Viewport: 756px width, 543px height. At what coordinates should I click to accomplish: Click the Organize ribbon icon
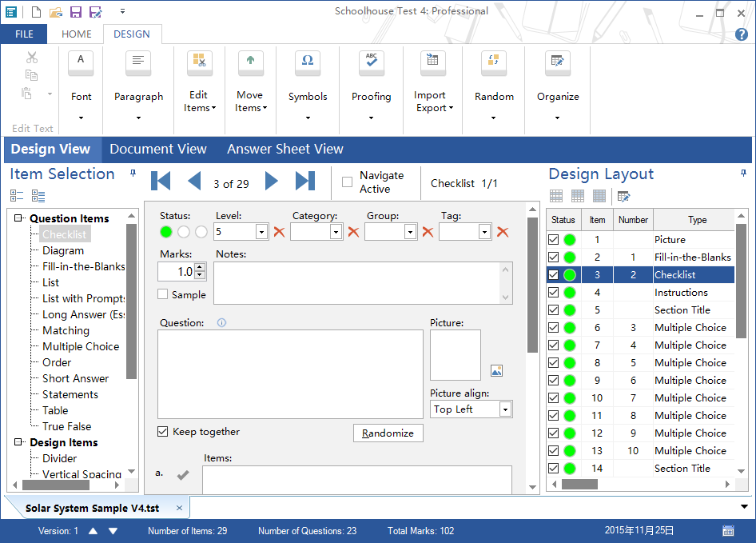click(557, 63)
